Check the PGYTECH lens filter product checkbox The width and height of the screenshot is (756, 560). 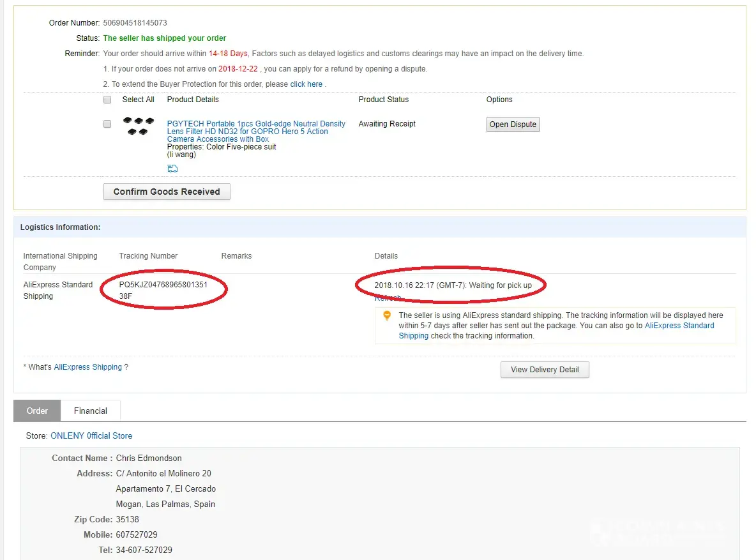click(x=107, y=124)
